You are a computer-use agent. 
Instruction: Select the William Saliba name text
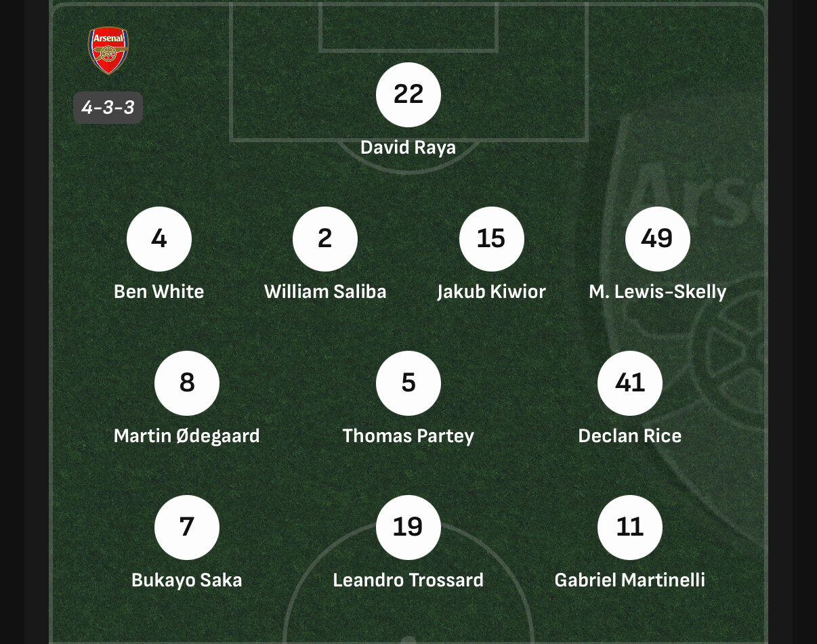325,292
